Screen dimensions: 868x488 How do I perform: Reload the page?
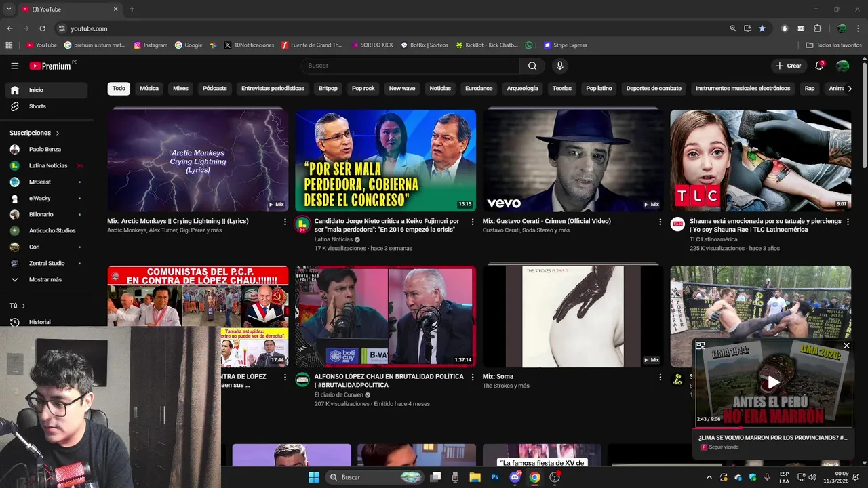pyautogui.click(x=42, y=28)
